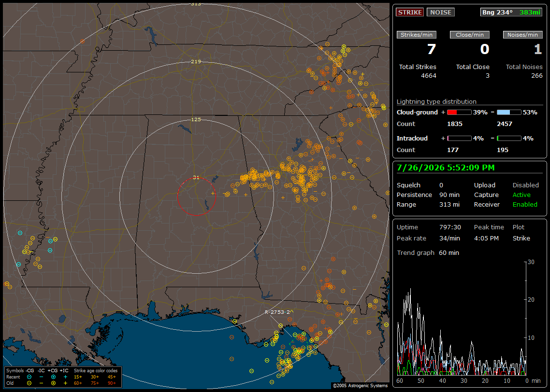
Task: Click the NOISE indicator box
Action: tap(441, 12)
